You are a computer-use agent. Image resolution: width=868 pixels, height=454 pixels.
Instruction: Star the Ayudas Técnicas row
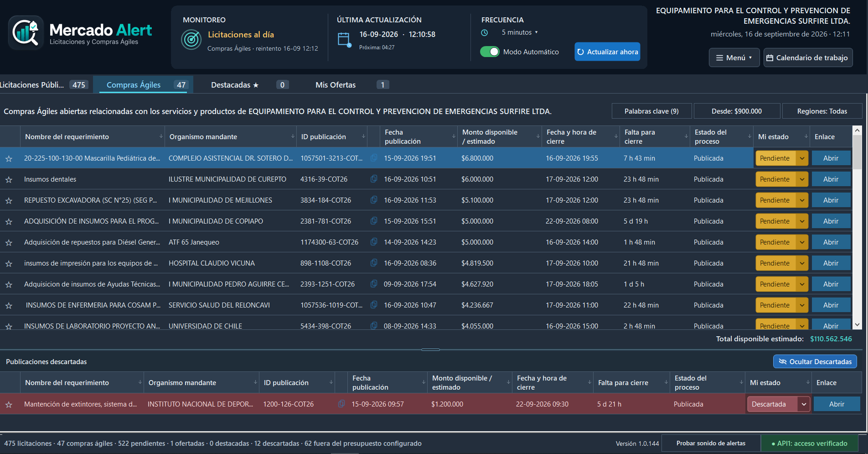pos(9,285)
